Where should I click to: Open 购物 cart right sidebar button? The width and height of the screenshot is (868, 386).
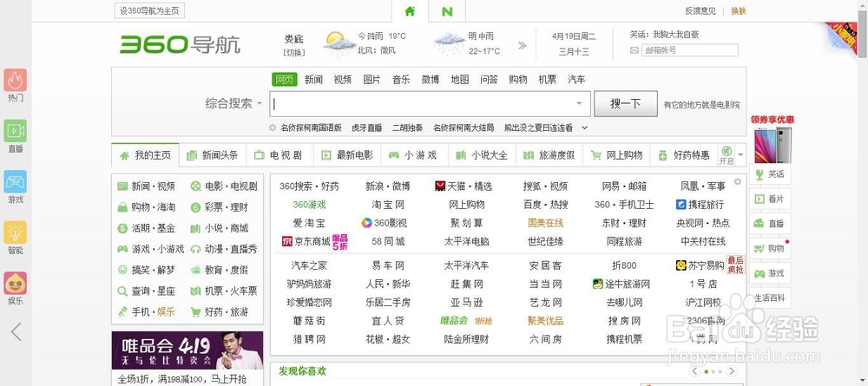click(x=769, y=249)
